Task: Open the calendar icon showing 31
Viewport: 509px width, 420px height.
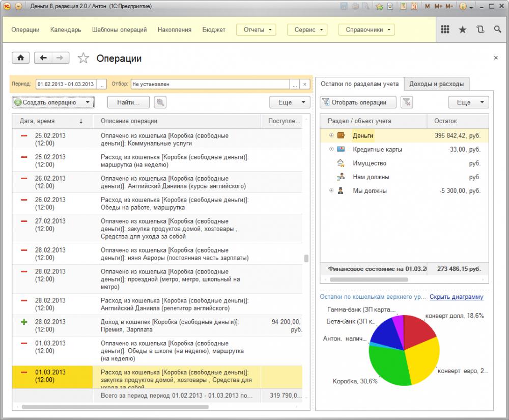Action: 414,6
